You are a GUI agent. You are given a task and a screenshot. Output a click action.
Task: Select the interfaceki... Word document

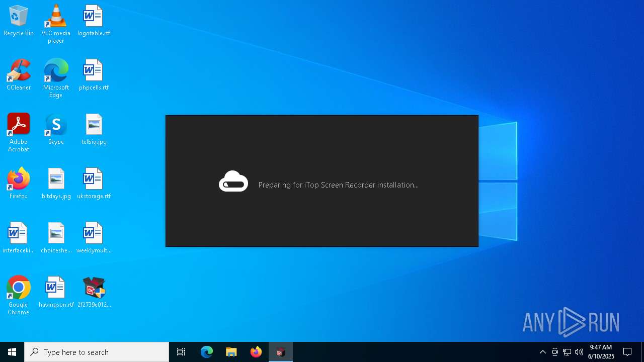tap(19, 238)
